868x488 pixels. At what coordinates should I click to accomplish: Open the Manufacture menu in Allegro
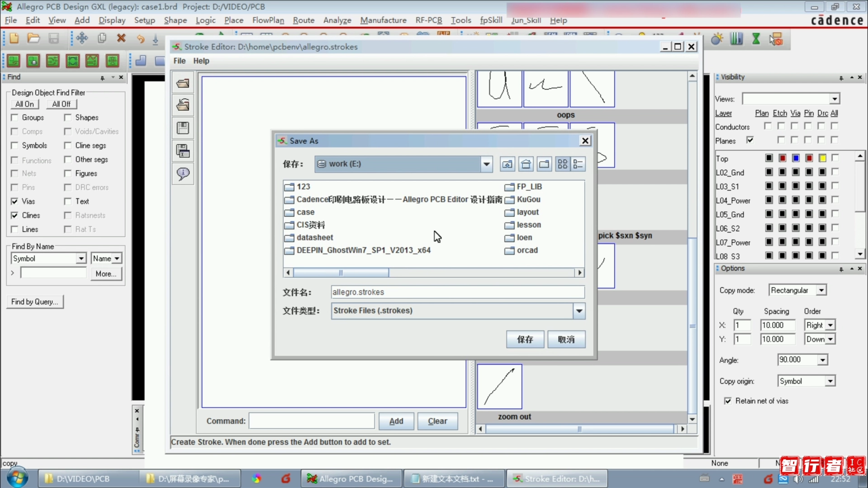(x=383, y=20)
